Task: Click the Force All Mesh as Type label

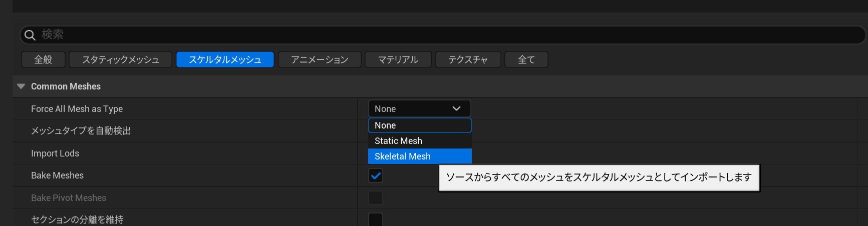Action: tap(77, 108)
